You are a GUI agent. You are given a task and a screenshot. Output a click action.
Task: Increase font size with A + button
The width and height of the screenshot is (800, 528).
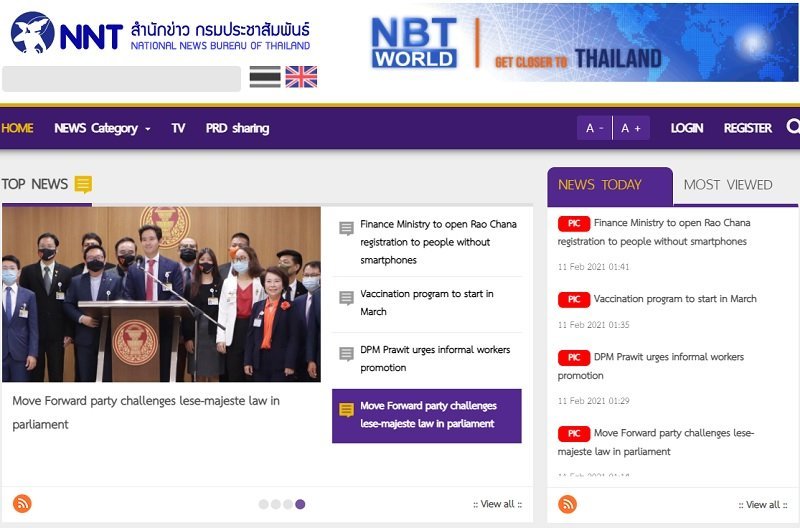(x=631, y=128)
